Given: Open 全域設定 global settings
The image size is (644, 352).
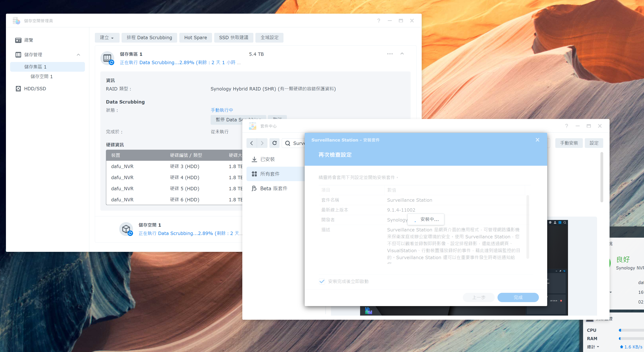Looking at the screenshot, I should (269, 37).
